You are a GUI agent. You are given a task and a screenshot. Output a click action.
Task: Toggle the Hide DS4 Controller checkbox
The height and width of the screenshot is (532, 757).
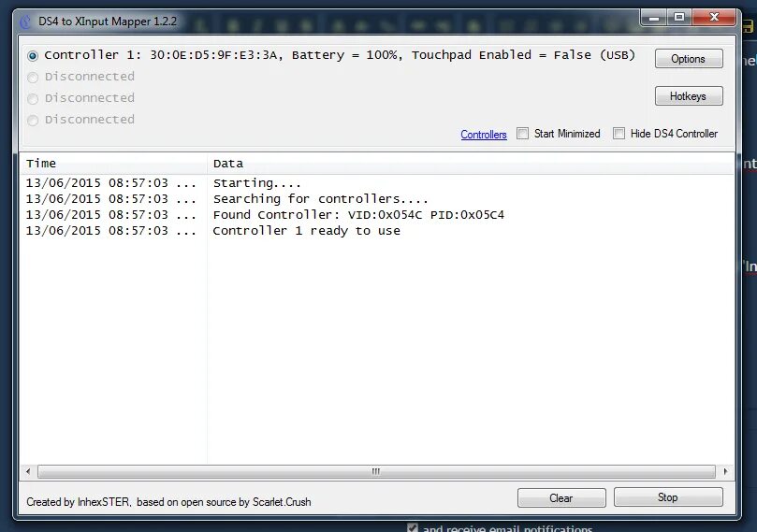pos(619,134)
